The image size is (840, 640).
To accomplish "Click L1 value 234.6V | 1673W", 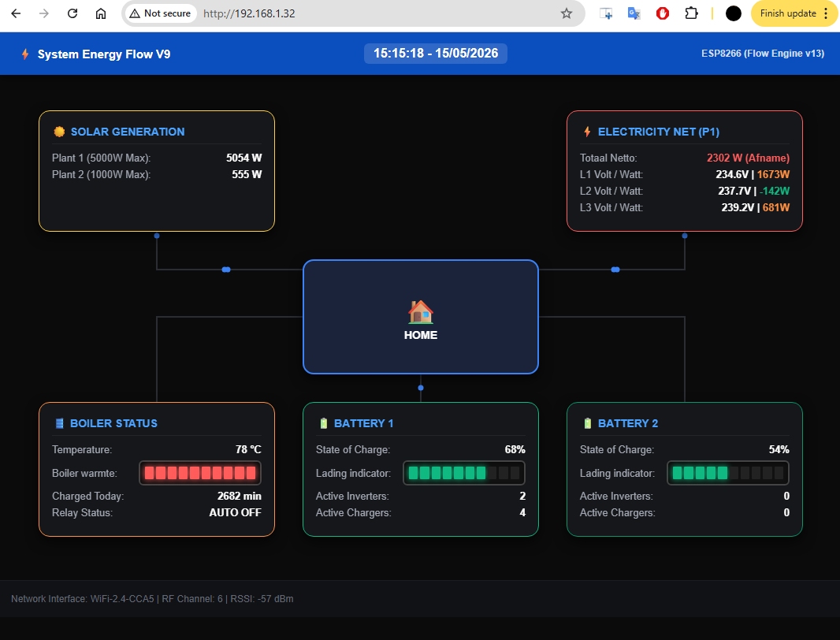I will pos(753,174).
